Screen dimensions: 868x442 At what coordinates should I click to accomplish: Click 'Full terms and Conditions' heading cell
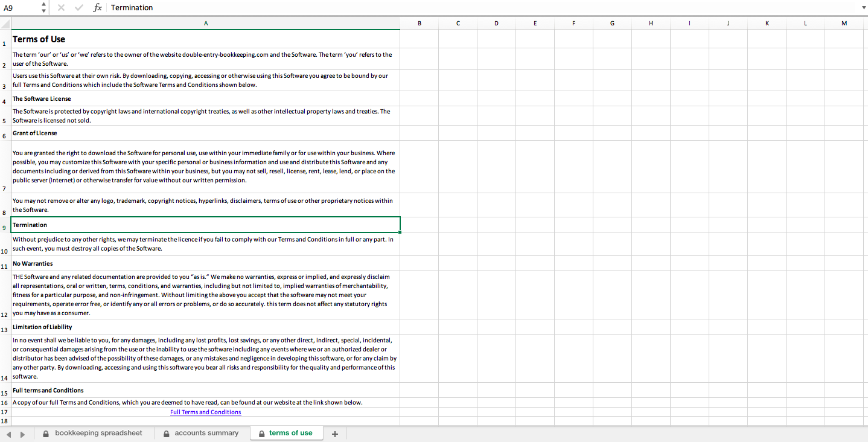(x=206, y=390)
